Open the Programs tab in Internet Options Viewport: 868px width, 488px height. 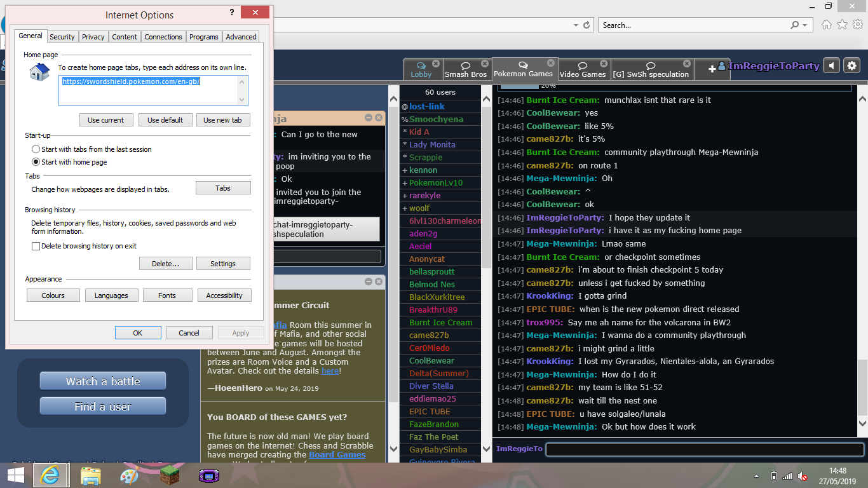[x=204, y=37]
